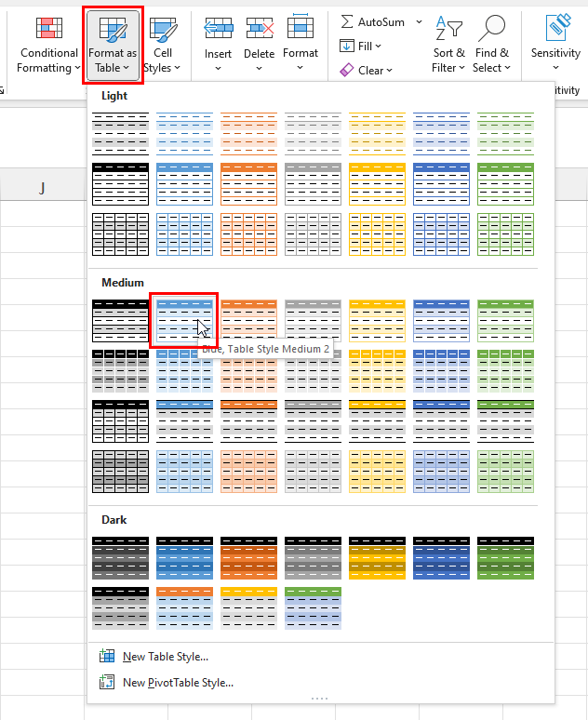Apply orange Light style in first row
Viewport: 588px width, 720px height.
pyautogui.click(x=249, y=134)
